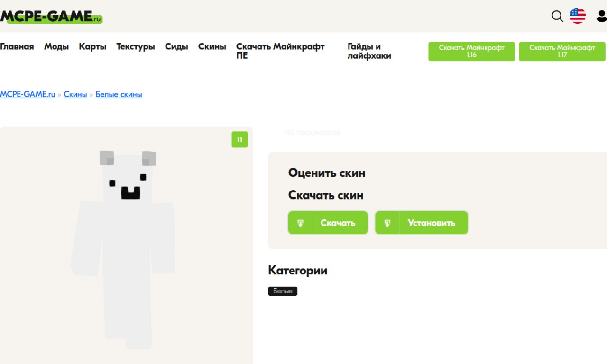Open the Скины menu item
607x364 pixels.
tap(212, 46)
